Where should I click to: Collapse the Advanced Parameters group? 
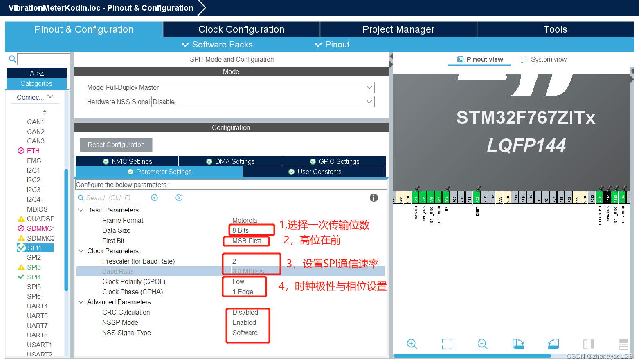point(81,302)
